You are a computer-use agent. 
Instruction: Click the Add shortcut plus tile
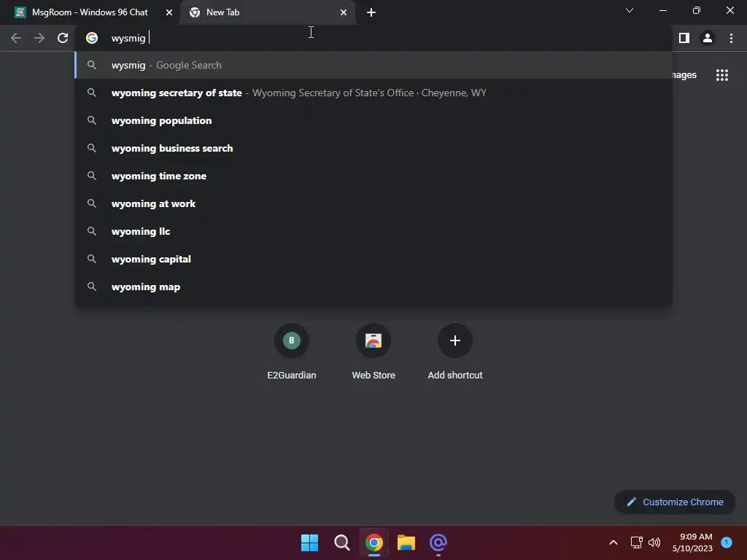[x=455, y=352]
